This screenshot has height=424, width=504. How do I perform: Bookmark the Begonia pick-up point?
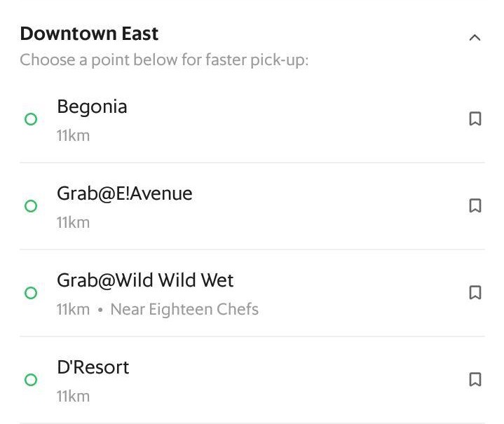475,120
